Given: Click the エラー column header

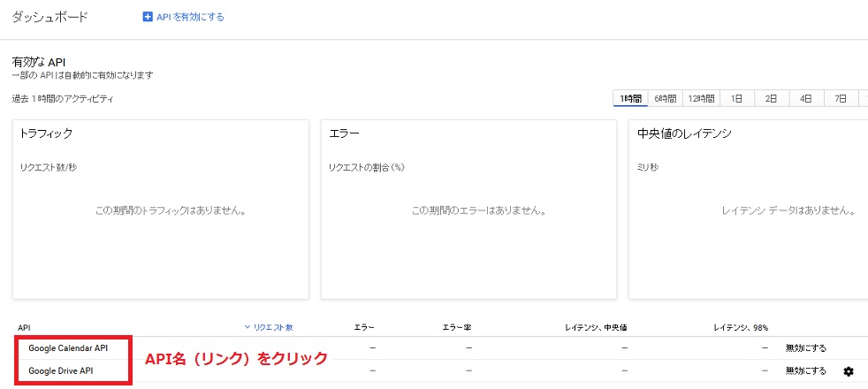Looking at the screenshot, I should (x=363, y=327).
